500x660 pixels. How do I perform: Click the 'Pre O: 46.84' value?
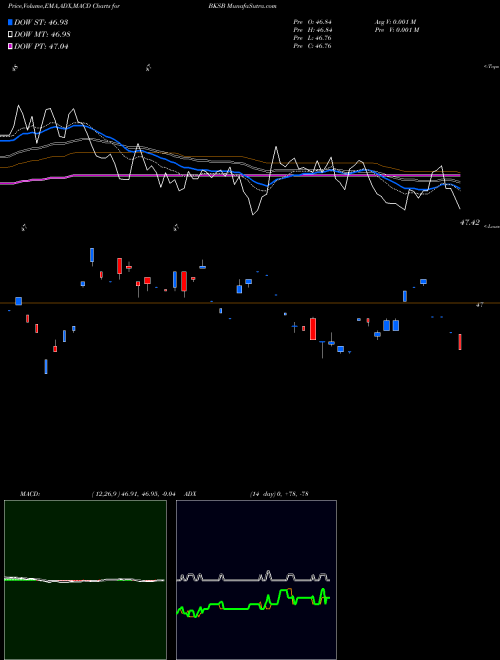coord(313,22)
